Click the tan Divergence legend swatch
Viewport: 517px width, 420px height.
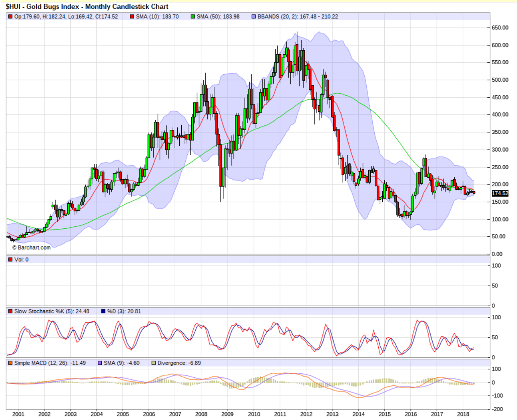[x=154, y=363]
